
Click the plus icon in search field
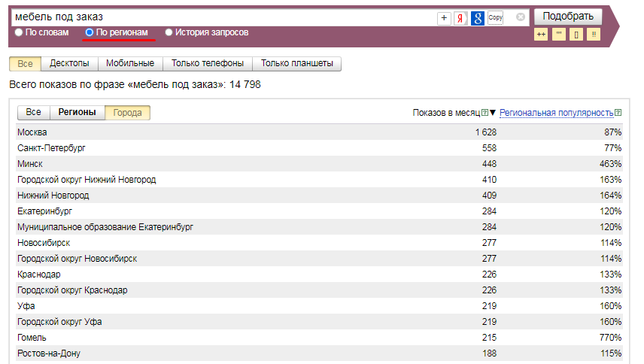pos(444,18)
